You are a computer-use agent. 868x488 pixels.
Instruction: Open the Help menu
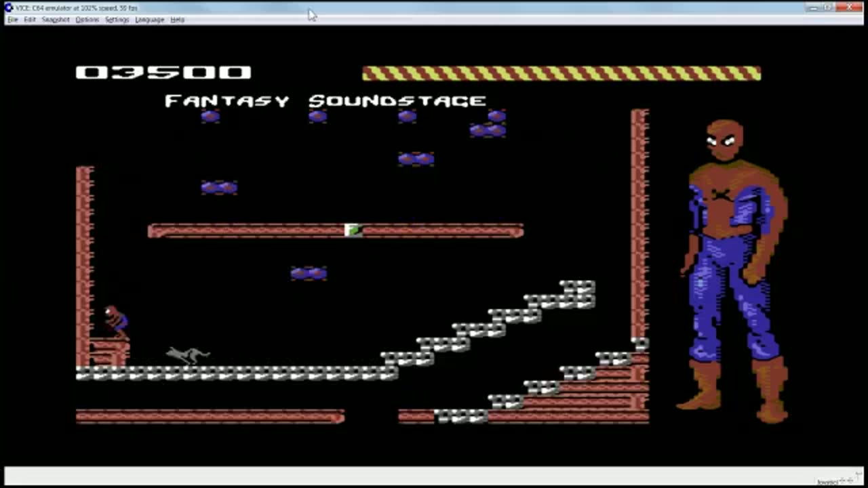(177, 20)
